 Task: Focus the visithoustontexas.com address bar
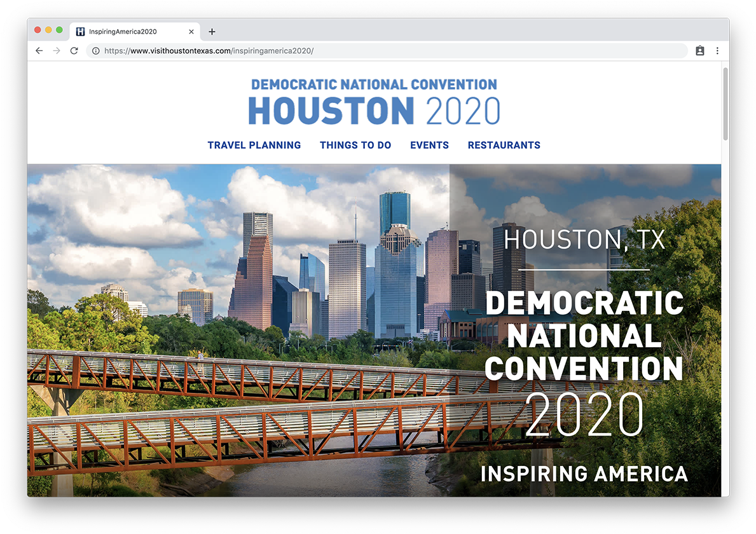click(381, 51)
